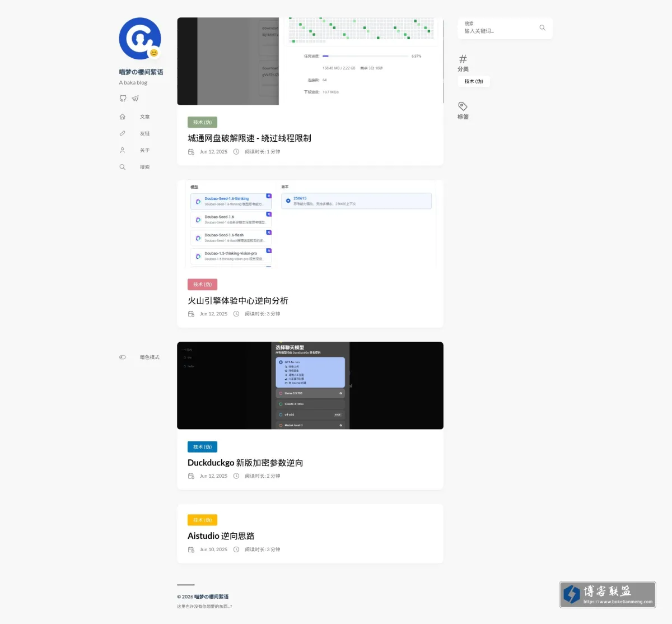This screenshot has height=624, width=672.
Task: Click green 技术 (伪) badge on 城通网盘 post
Action: pyautogui.click(x=202, y=122)
